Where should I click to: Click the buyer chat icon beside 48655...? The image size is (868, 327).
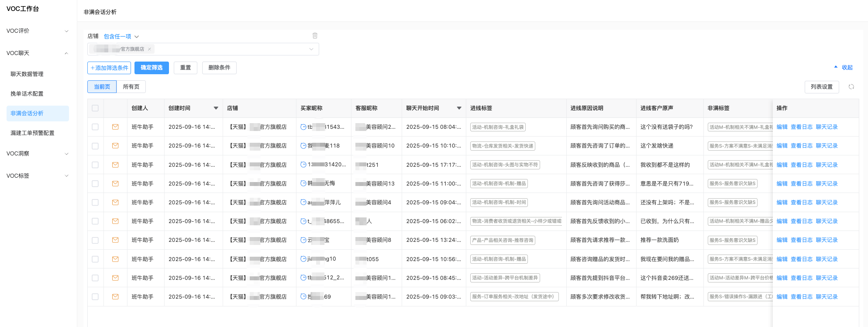coord(303,221)
